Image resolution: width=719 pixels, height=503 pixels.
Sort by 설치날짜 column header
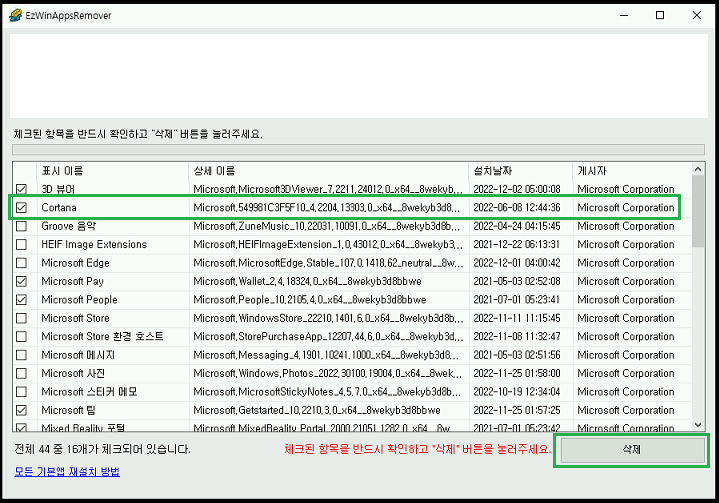coord(521,171)
